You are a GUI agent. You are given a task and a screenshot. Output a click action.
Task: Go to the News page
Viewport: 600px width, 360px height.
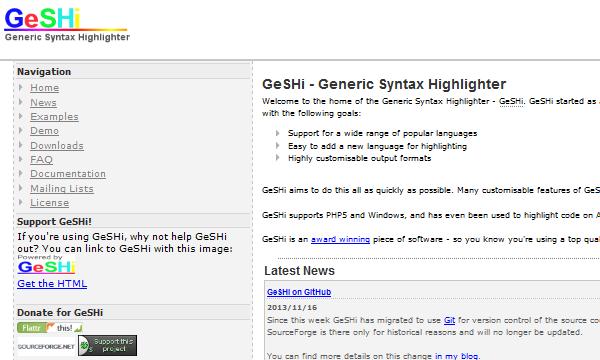coord(43,103)
